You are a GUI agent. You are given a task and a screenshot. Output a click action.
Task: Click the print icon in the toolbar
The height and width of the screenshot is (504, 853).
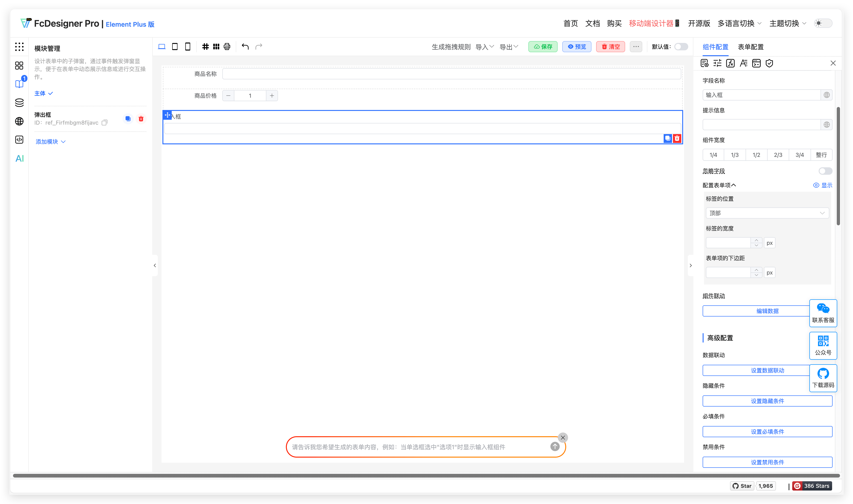227,47
